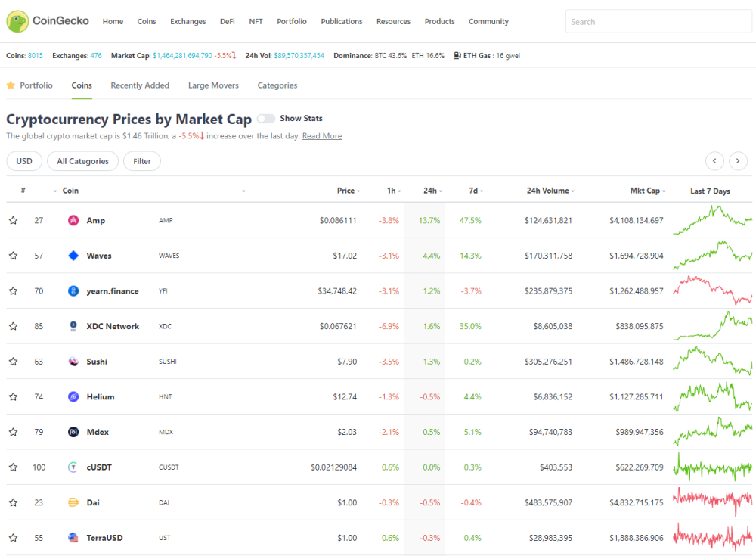Go to previous page with left arrow
Viewport: 756px width, 556px height.
714,160
